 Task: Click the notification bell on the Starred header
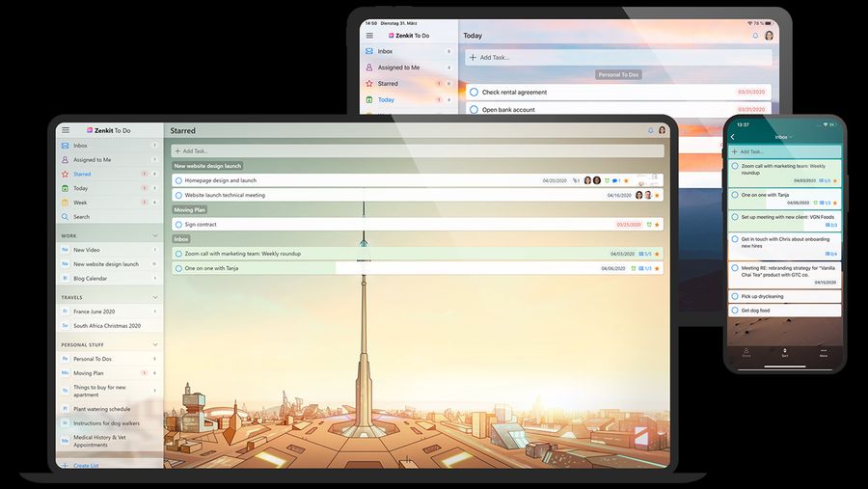650,131
